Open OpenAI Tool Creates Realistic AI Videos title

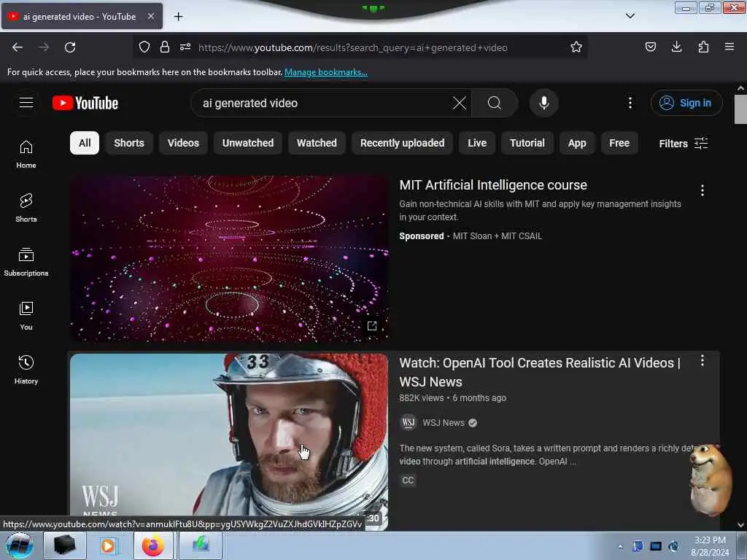[541, 373]
